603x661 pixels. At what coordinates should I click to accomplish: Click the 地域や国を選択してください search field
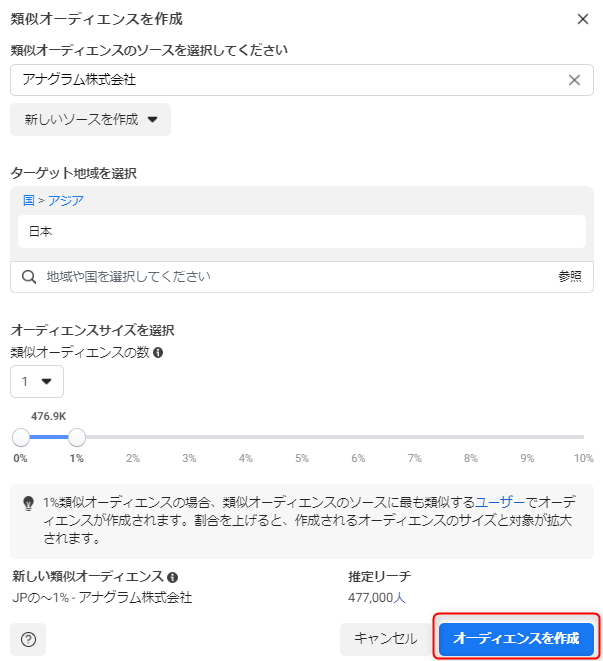point(290,276)
